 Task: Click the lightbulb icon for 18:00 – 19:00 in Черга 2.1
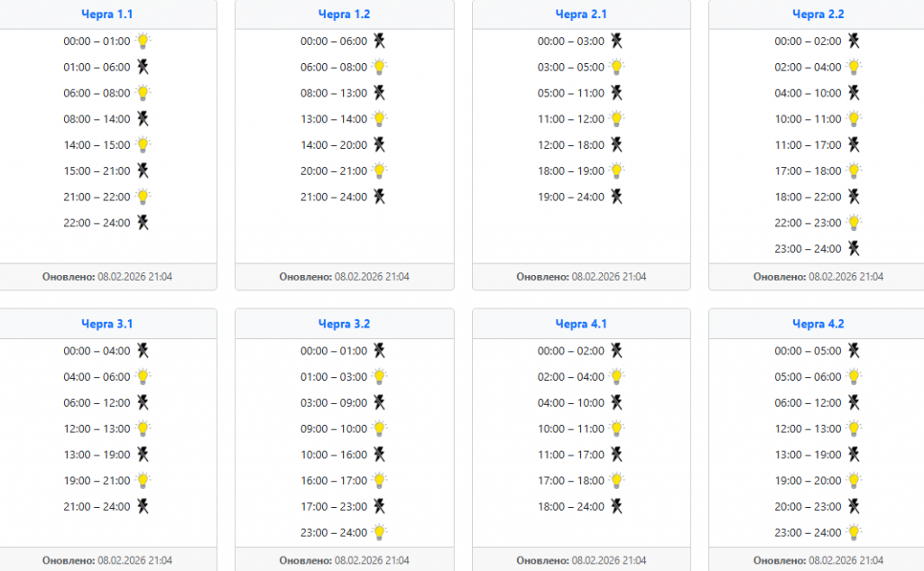617,170
